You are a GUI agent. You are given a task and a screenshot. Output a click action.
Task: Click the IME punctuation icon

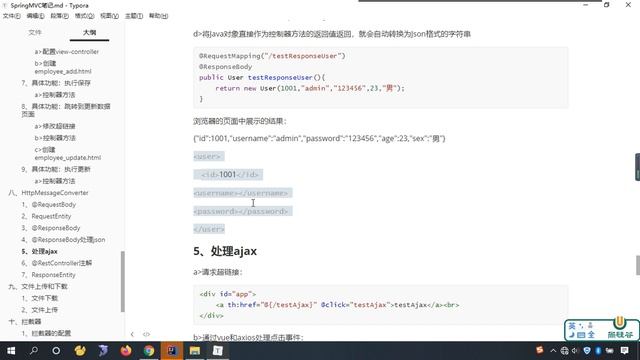[581, 326]
